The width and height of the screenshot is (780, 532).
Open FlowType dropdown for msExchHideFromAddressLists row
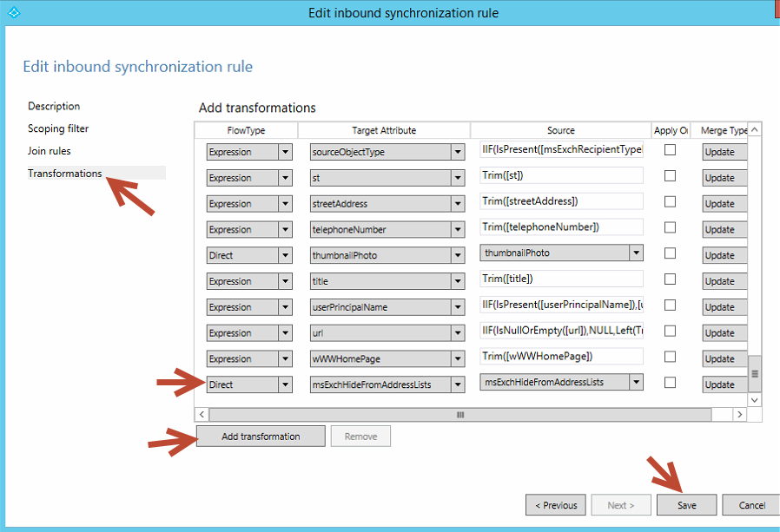click(284, 384)
